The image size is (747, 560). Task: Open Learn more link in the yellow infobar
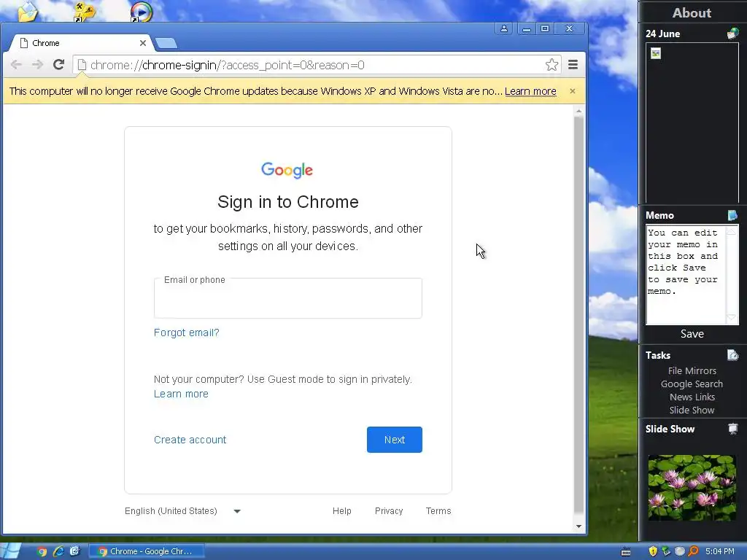(530, 91)
